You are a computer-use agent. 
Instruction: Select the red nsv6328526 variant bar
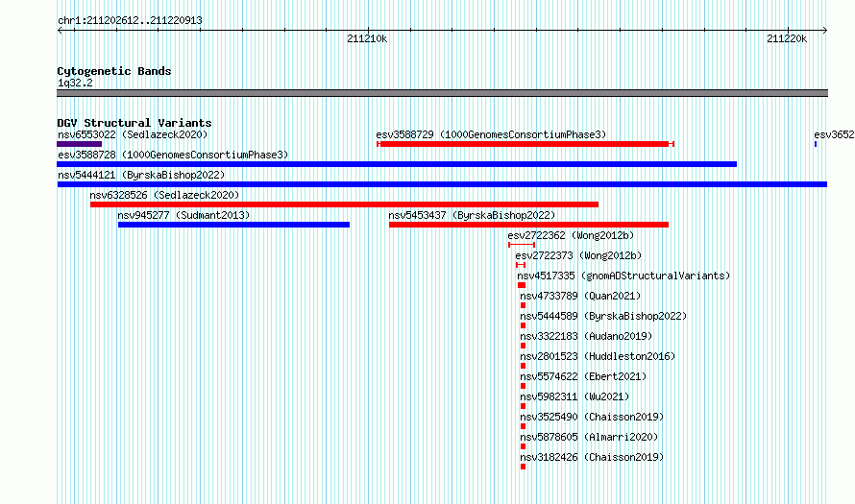344,204
